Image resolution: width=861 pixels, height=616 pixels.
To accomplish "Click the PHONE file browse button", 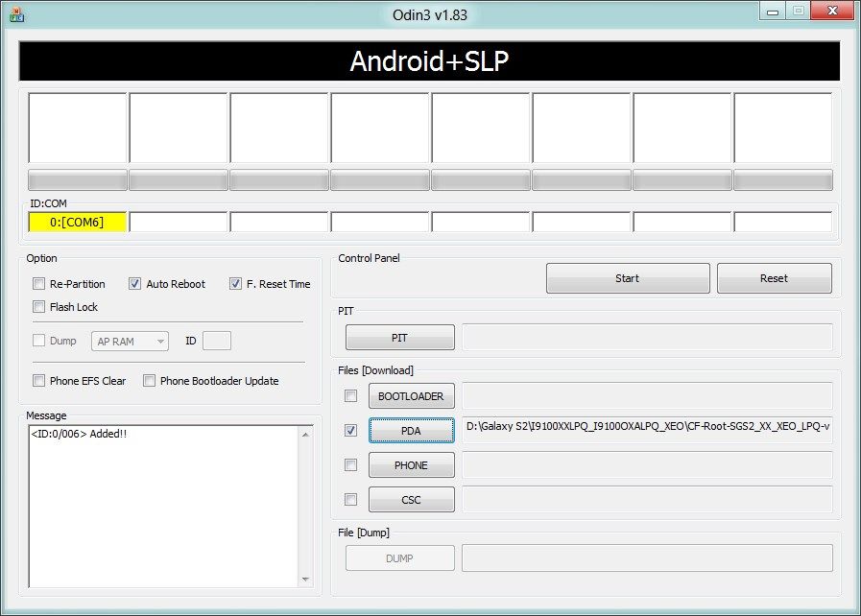I will [x=411, y=464].
